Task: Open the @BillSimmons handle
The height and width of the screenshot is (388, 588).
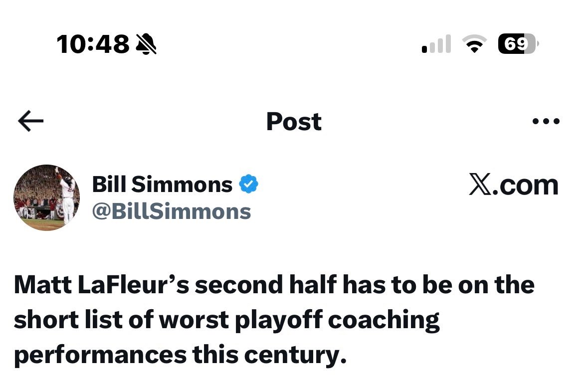Action: [x=171, y=211]
